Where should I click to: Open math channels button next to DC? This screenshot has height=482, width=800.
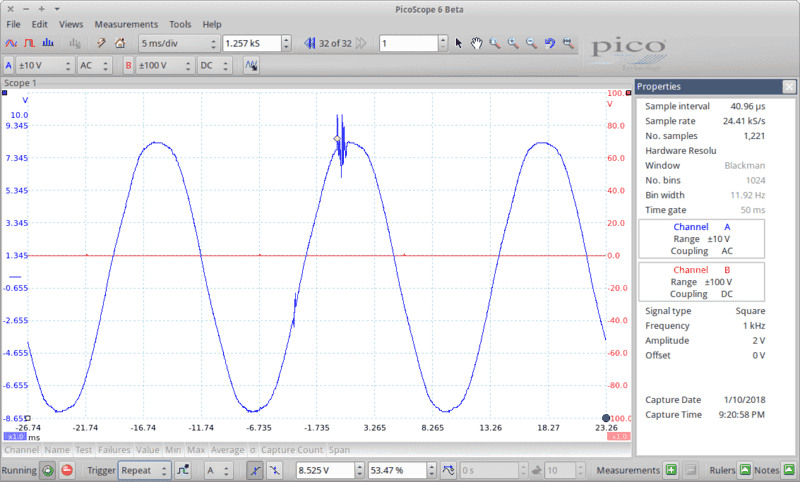(x=252, y=66)
